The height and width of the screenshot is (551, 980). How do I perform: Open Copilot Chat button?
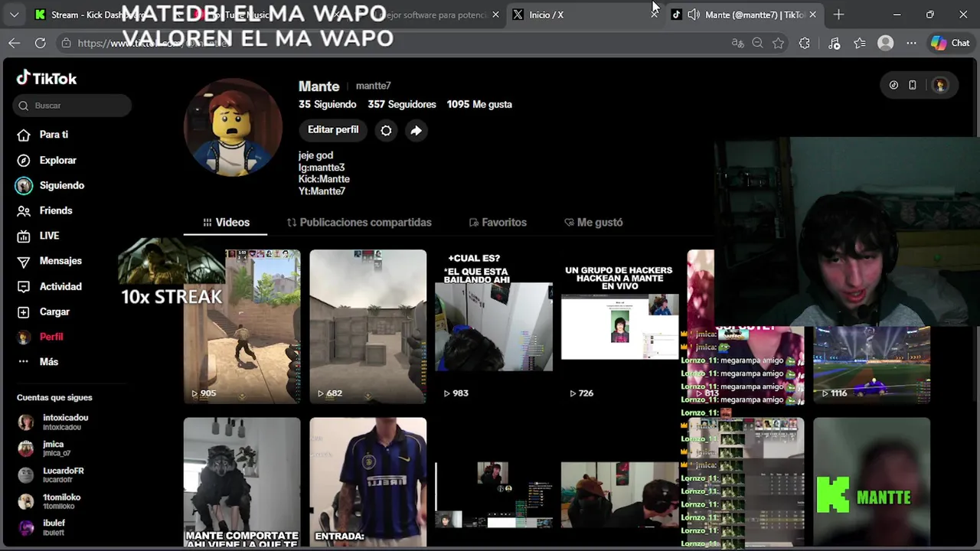click(950, 44)
